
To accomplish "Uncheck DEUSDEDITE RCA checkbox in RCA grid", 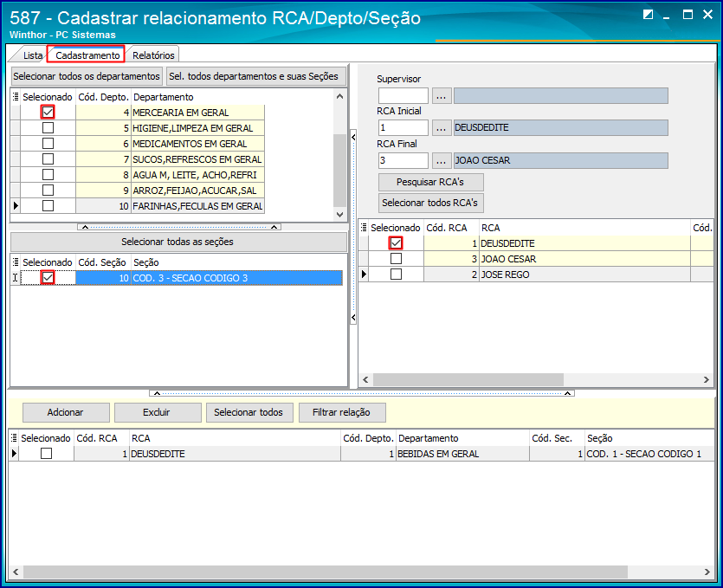I will (396, 243).
